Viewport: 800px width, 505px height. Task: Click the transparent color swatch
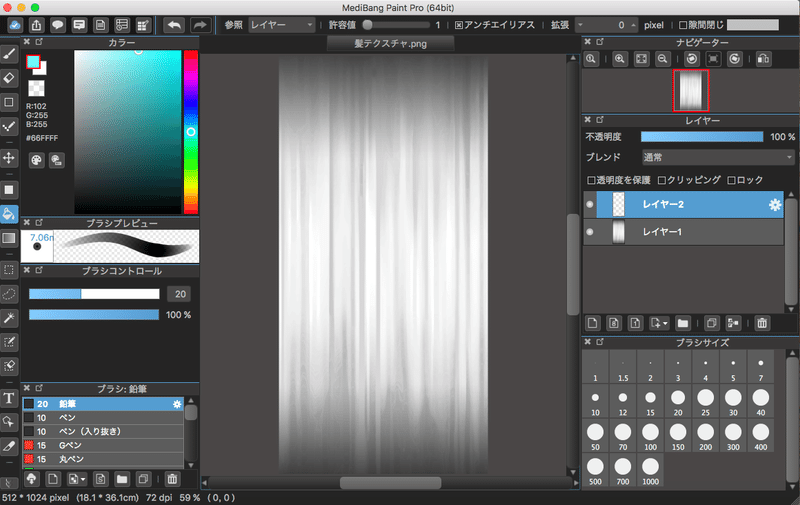point(36,88)
